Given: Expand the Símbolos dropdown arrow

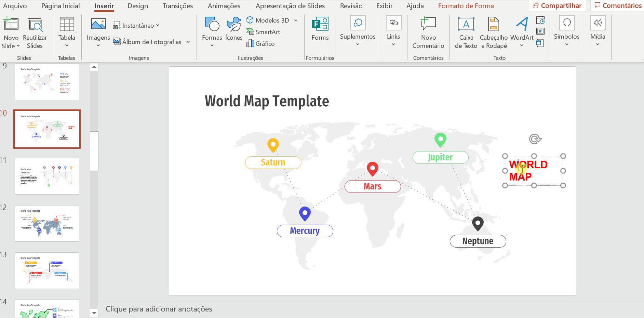Looking at the screenshot, I should point(567,44).
